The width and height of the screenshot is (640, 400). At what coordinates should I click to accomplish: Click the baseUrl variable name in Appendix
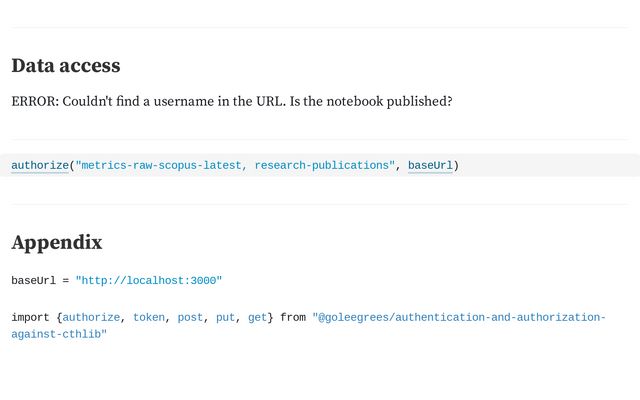(33, 280)
